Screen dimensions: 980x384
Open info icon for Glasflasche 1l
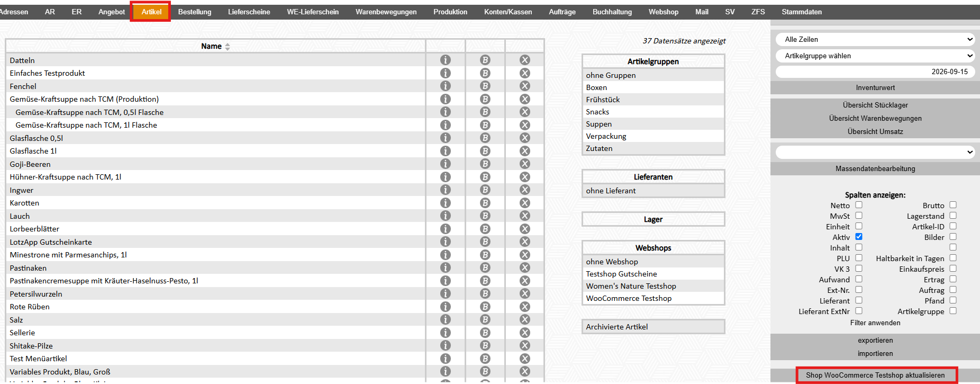(x=446, y=151)
